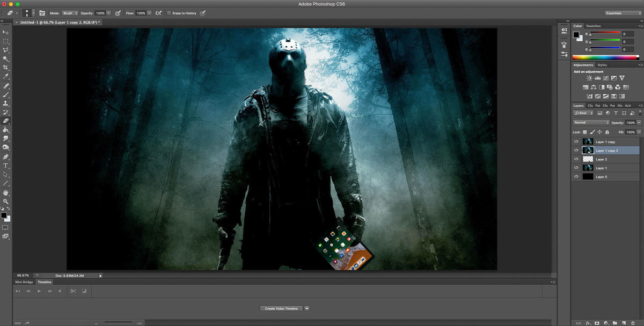This screenshot has width=644, height=326.
Task: Select the Magic Wand tool
Action: pos(6,58)
